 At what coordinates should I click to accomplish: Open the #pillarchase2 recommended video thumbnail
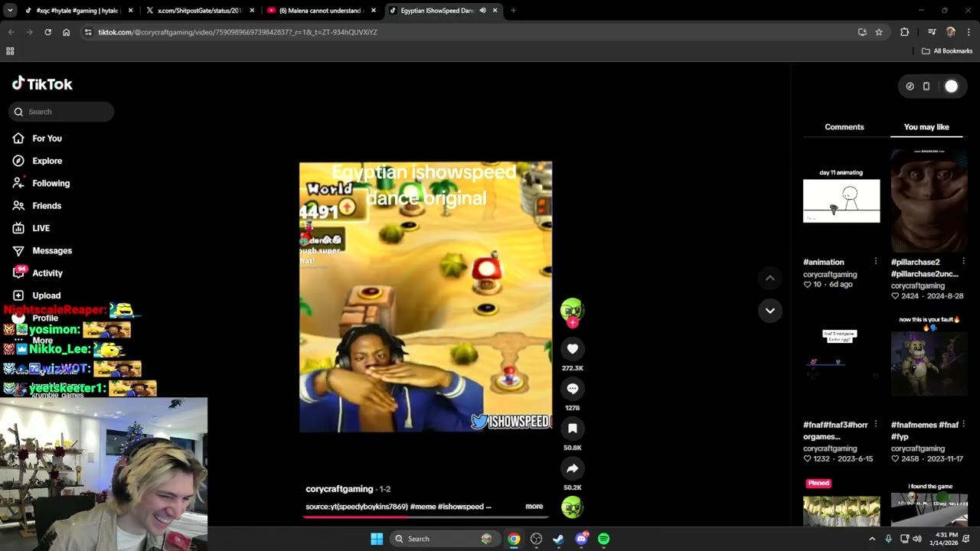point(929,201)
